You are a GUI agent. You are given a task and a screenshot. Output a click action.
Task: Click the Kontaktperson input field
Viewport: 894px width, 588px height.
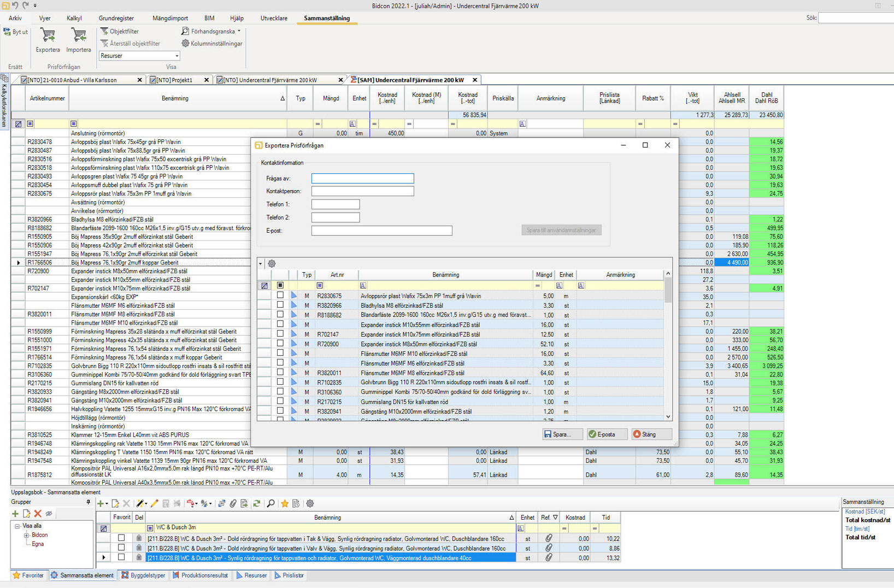(362, 191)
